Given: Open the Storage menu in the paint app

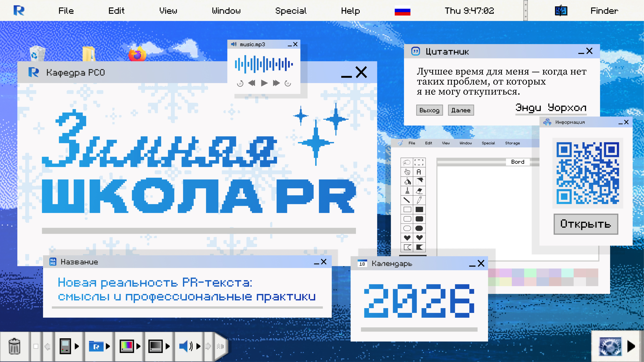Looking at the screenshot, I should [x=512, y=143].
